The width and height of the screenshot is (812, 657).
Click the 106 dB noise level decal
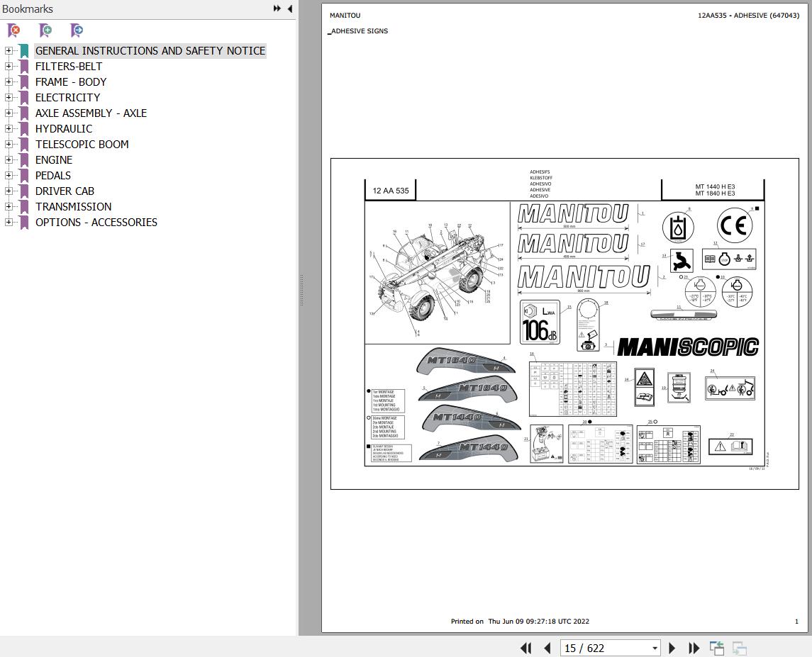coord(540,322)
